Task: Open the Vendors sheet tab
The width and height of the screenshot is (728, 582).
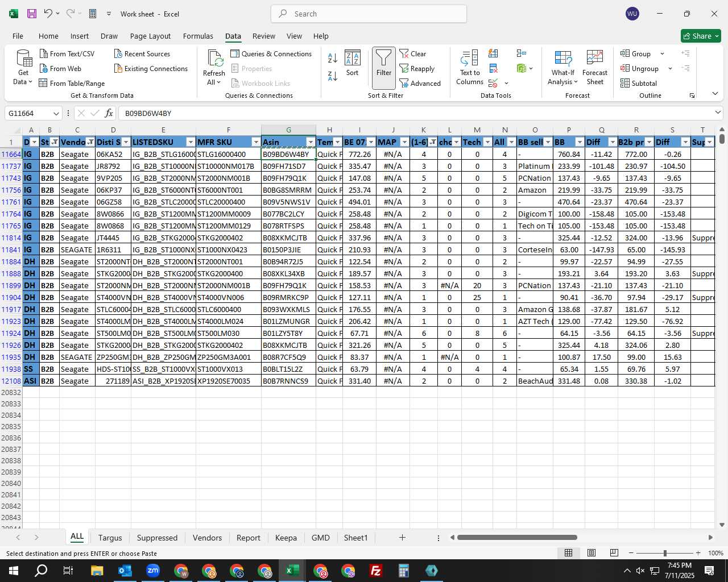Action: [207, 538]
